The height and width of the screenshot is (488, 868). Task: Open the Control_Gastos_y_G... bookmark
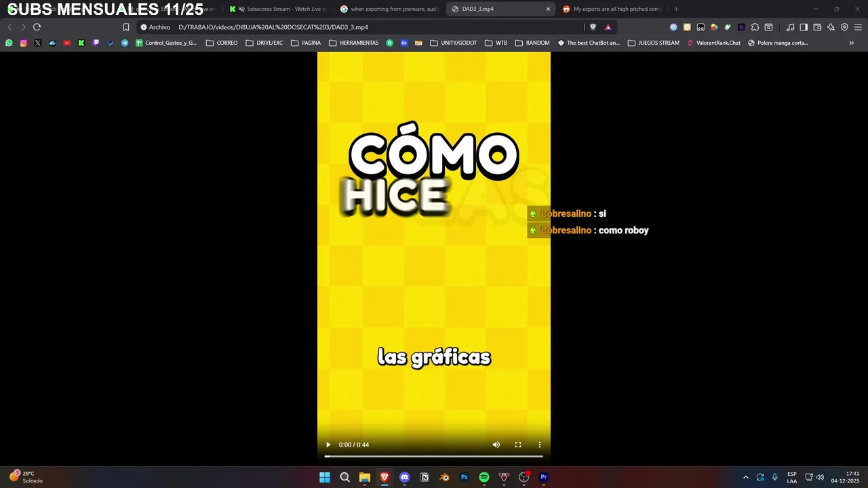point(166,43)
